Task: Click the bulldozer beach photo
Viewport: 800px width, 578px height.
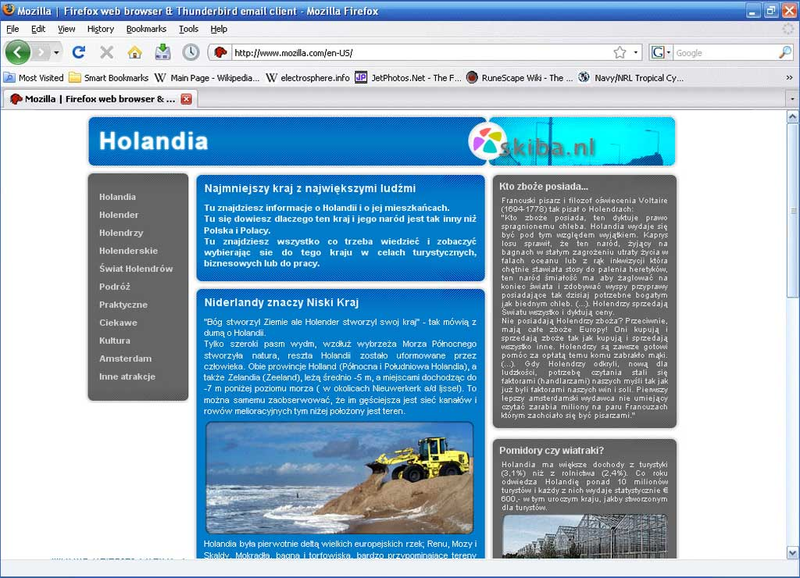Action: point(339,478)
